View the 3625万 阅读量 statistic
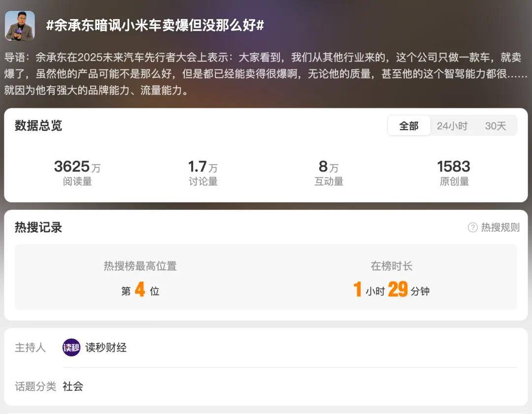 pos(77,173)
